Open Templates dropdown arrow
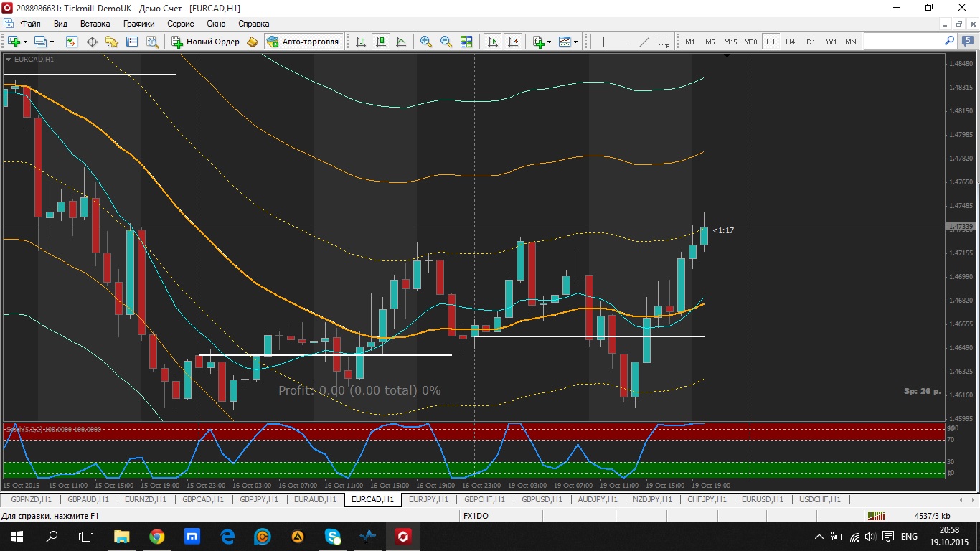Image resolution: width=980 pixels, height=551 pixels. (x=576, y=42)
